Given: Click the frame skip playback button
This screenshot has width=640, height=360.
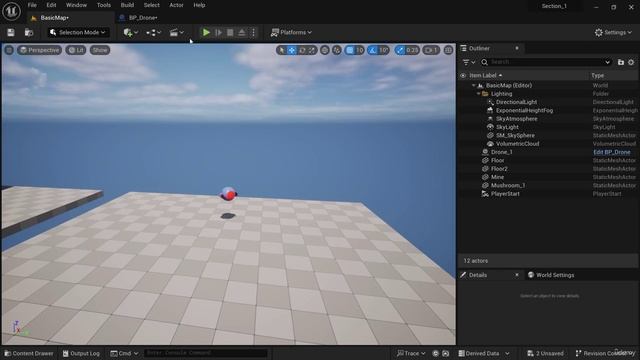Looking at the screenshot, I should pos(218,32).
